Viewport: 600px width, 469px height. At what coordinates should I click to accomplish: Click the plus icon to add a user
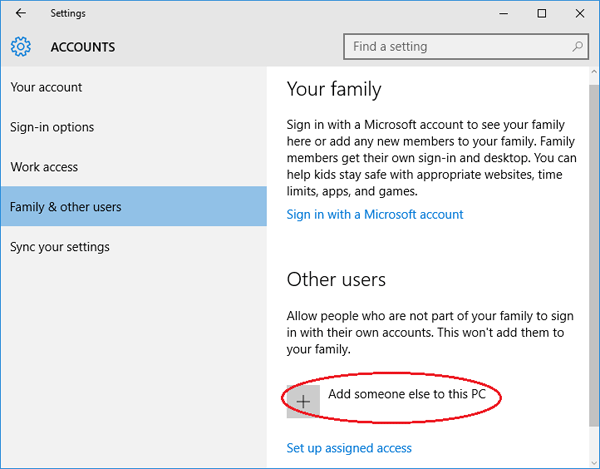[303, 399]
